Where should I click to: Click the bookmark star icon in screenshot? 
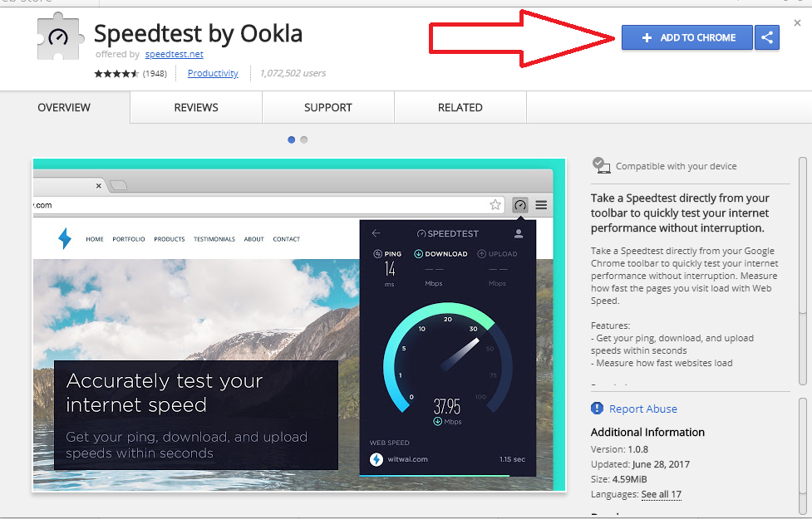point(495,205)
